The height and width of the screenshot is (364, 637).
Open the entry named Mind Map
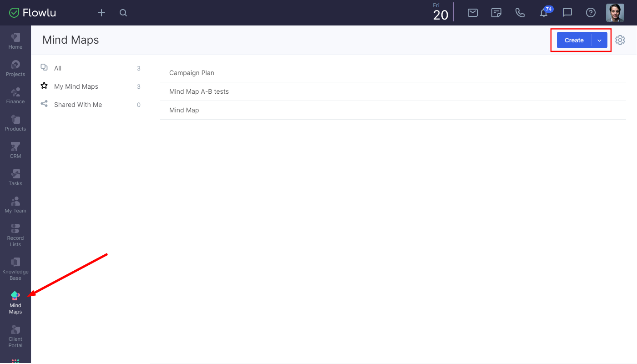click(393, 110)
